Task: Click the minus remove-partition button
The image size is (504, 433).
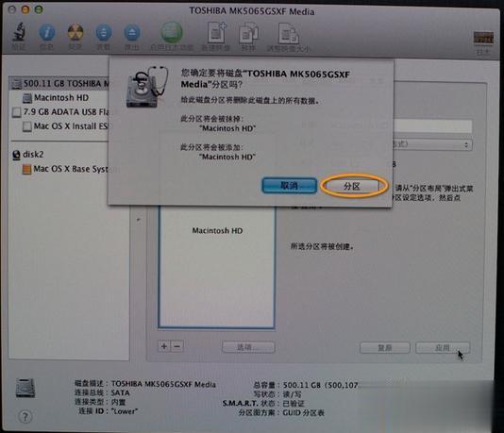Action: click(177, 346)
